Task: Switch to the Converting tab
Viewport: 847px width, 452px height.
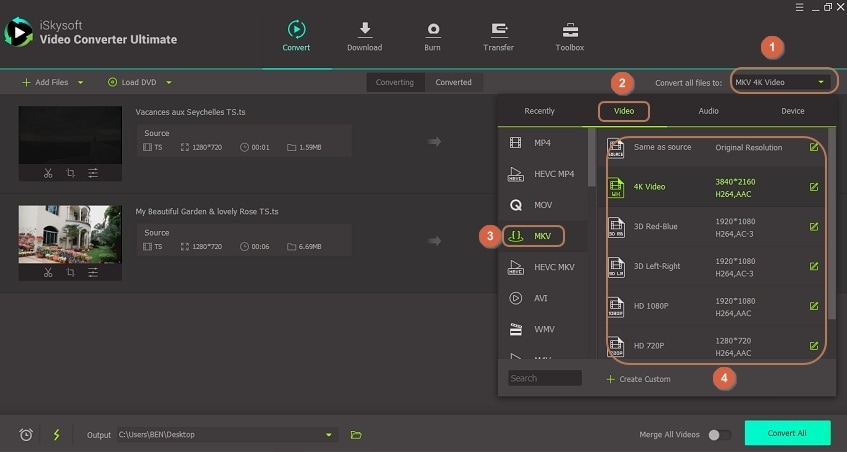Action: tap(395, 82)
